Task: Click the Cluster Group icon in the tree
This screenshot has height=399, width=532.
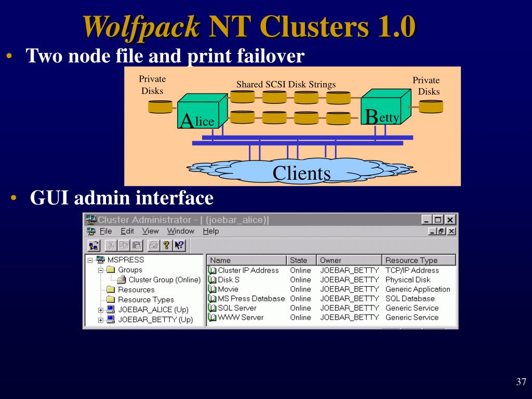Action: (122, 280)
